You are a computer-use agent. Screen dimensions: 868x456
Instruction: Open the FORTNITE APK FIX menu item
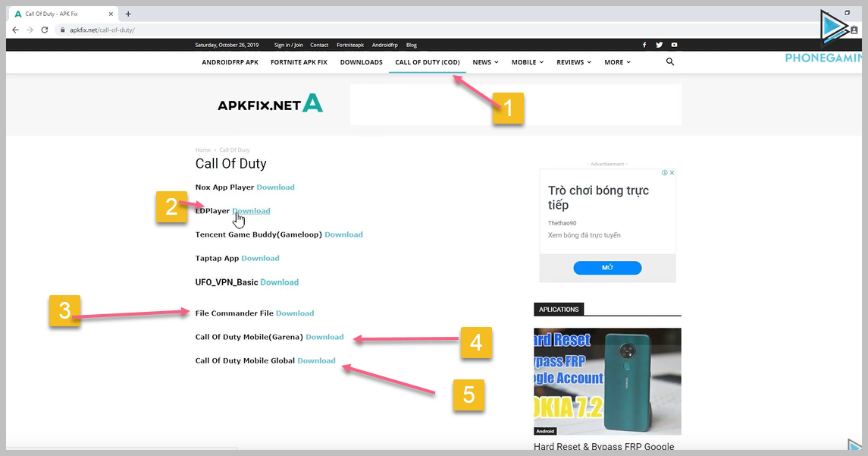tap(299, 62)
